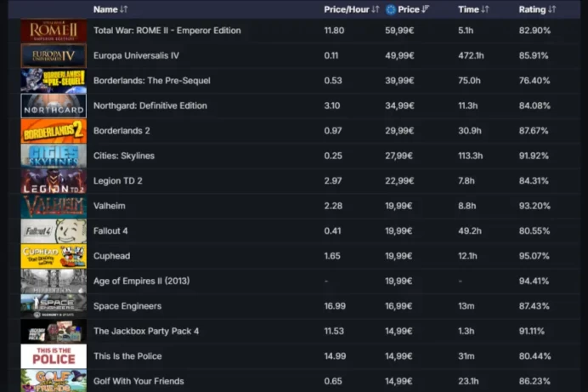This screenshot has width=588, height=392.
Task: Click the 472.1h time value
Action: [471, 56]
